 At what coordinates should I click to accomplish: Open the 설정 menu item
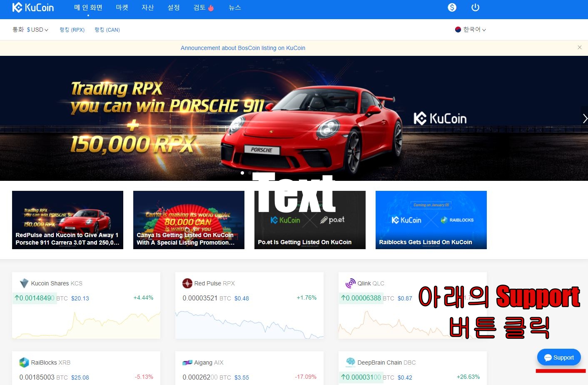[174, 7]
